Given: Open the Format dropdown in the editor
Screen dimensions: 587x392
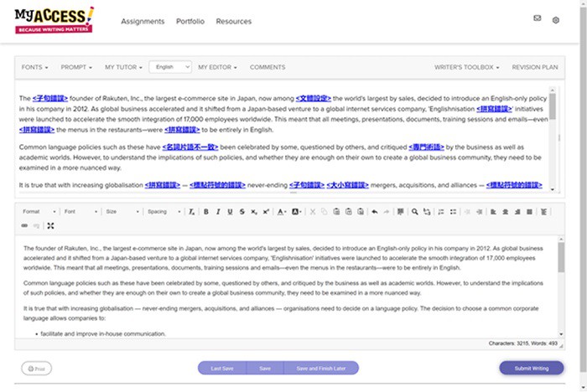Looking at the screenshot, I should pos(39,212).
